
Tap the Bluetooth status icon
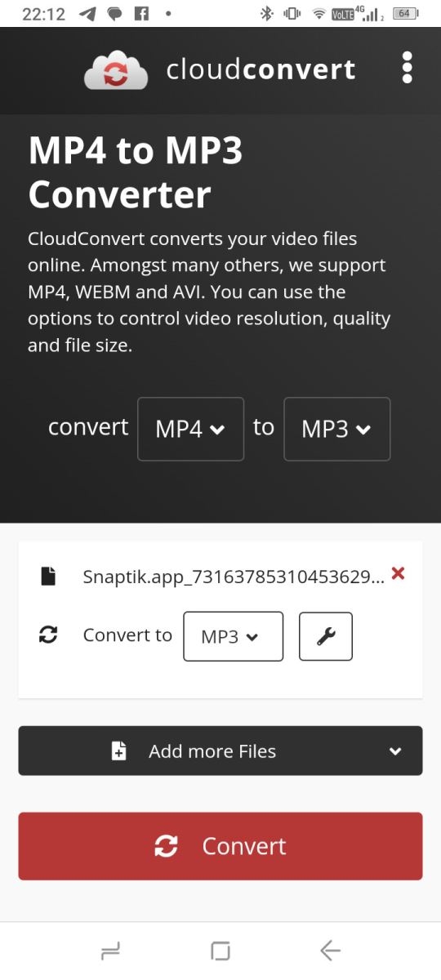point(266,14)
